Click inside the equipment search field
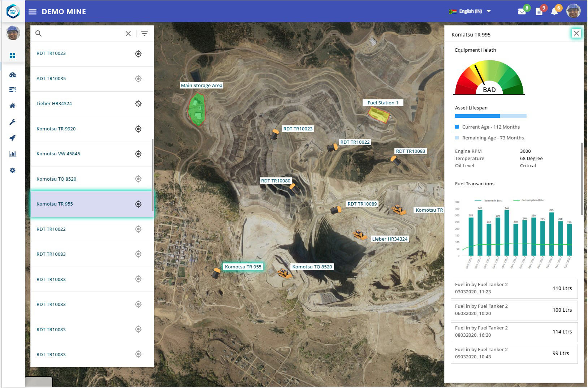 pos(83,34)
